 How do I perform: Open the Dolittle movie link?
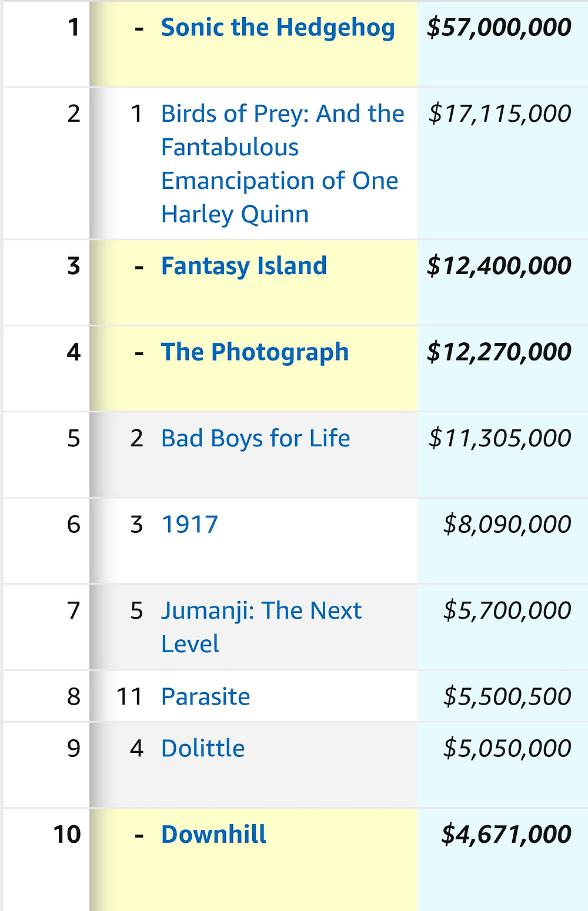click(x=203, y=748)
